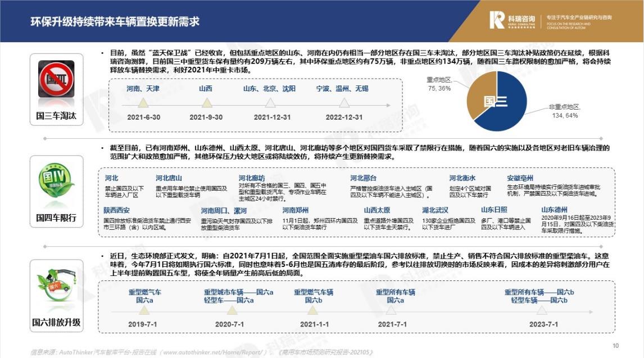Click the 河南周口、漯河 heading
The height and width of the screenshot is (358, 644).
(224, 211)
